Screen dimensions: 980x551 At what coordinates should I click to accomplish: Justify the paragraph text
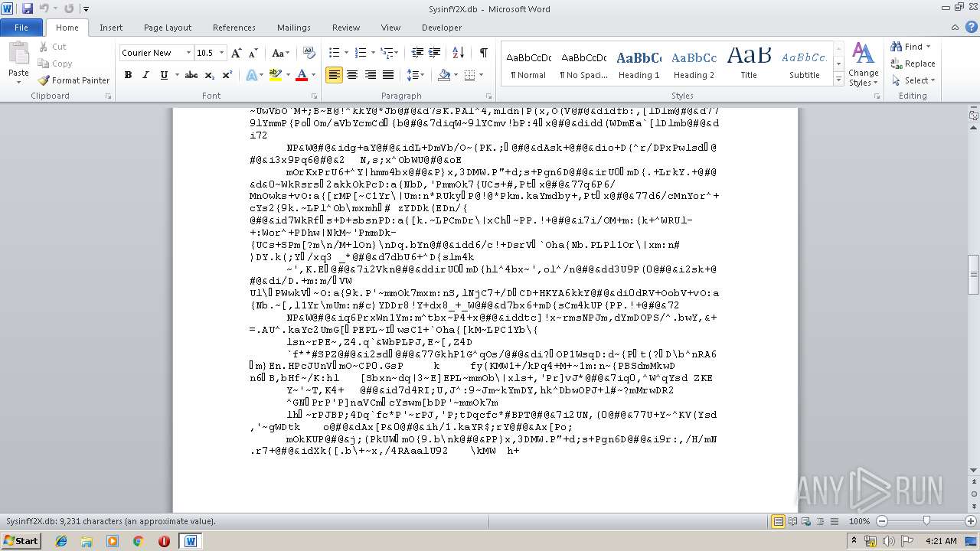click(388, 75)
